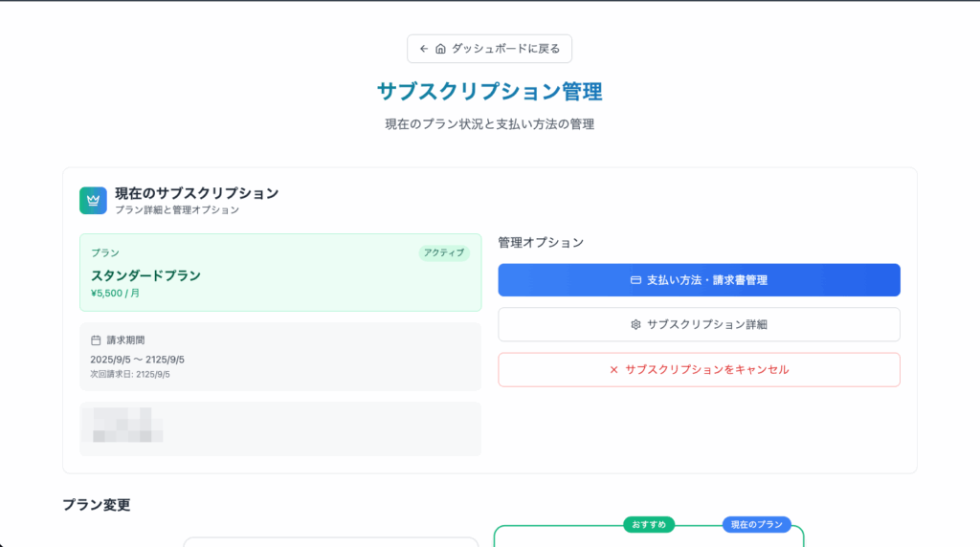Click the アクティブ status badge
This screenshot has height=547, width=980.
(x=443, y=252)
